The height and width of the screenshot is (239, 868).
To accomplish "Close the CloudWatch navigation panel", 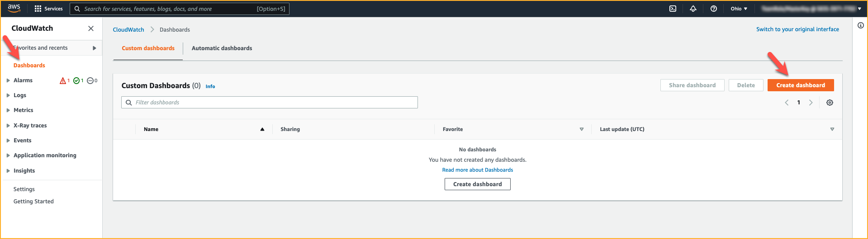I will point(91,28).
